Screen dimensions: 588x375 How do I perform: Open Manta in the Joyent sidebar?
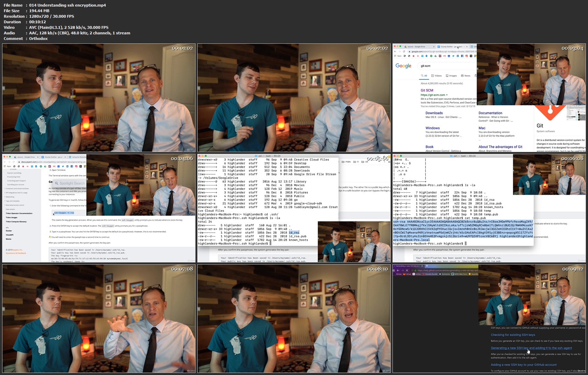[8, 239]
